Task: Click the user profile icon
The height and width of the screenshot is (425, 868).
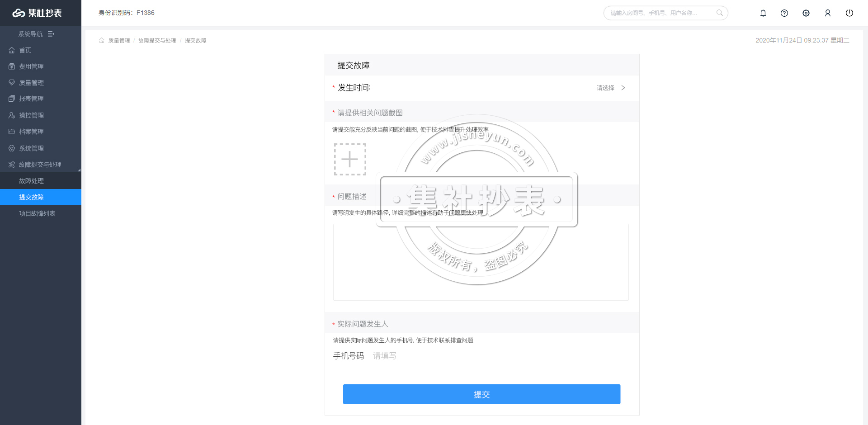Action: pyautogui.click(x=828, y=13)
